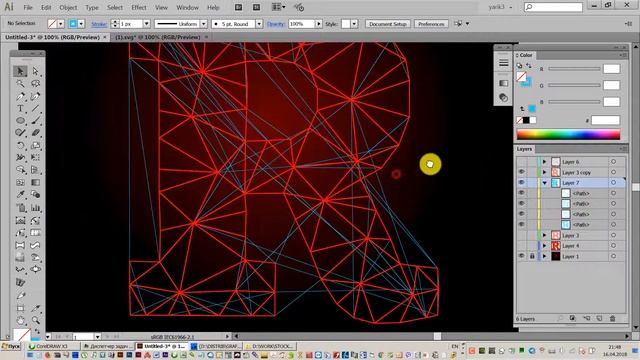Show Layer 4 via visibility box
The height and width of the screenshot is (360, 640).
tap(522, 246)
